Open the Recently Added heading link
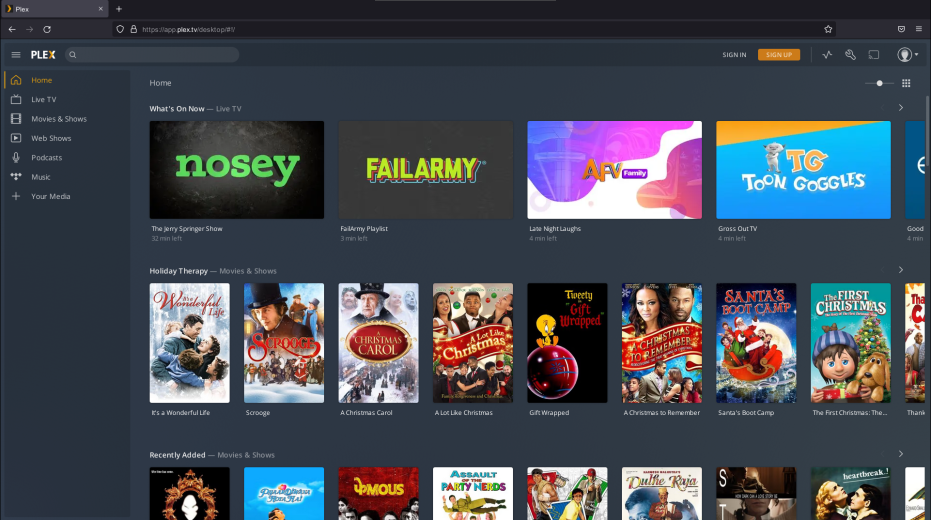 click(x=178, y=455)
